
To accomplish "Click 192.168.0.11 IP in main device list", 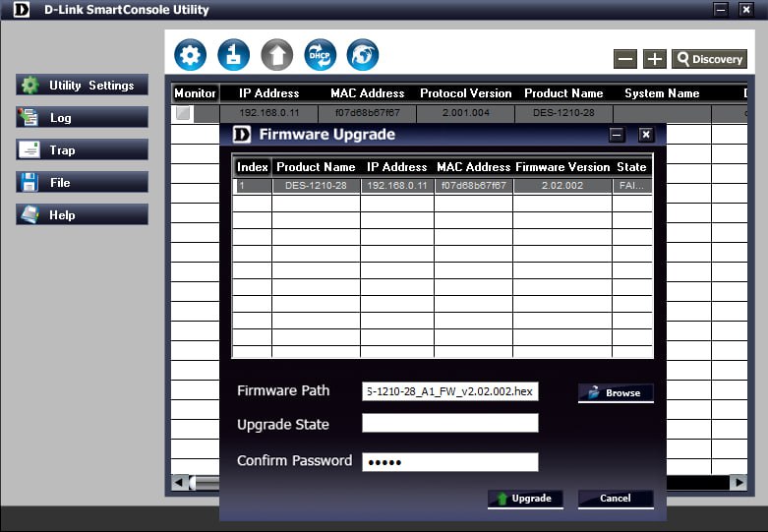I will tap(268, 113).
